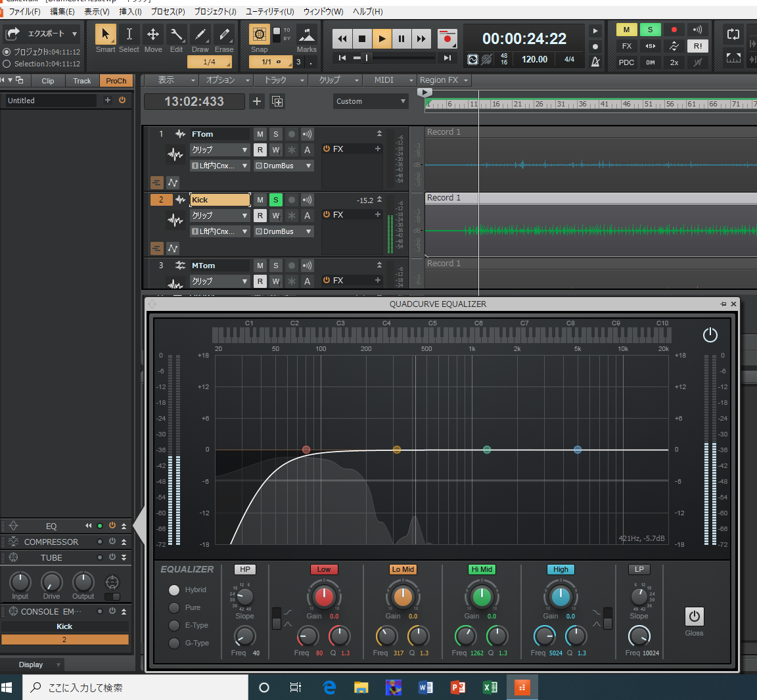The image size is (757, 700).
Task: Arm the MTom track for recording
Action: [292, 266]
